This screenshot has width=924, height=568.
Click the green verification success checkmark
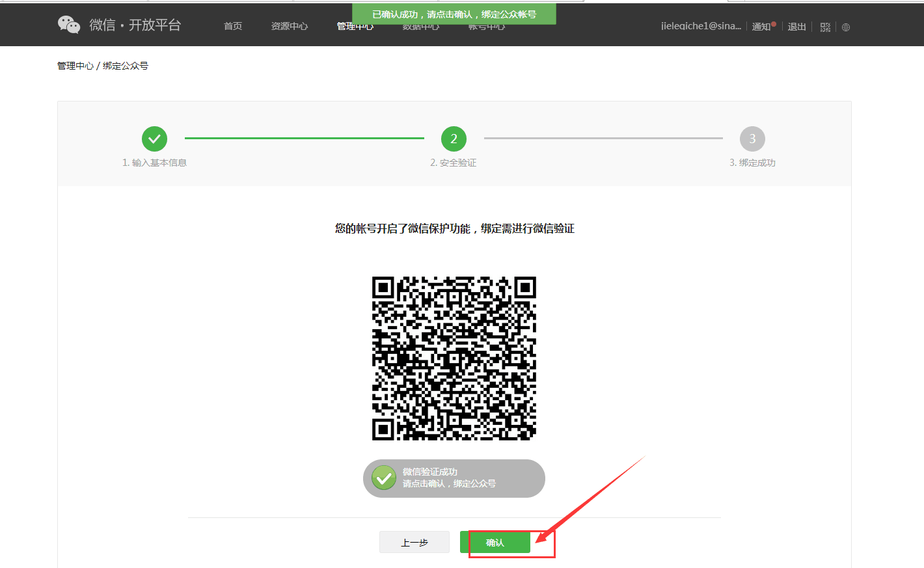click(384, 478)
